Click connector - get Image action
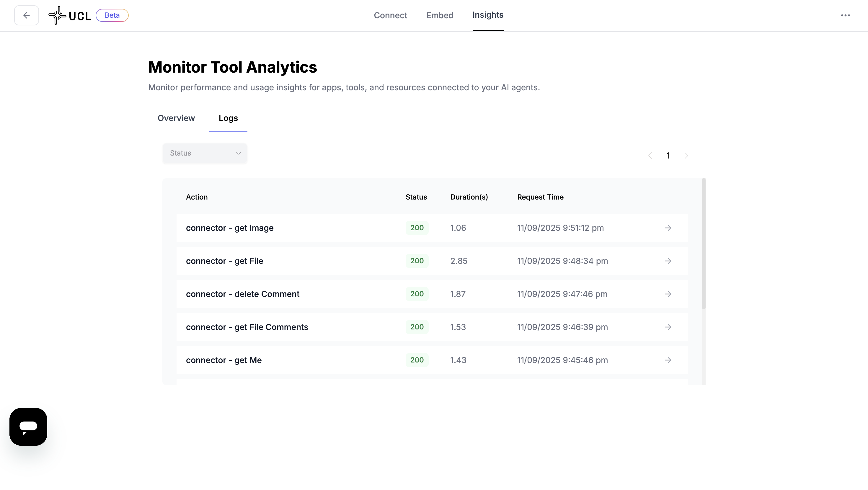Screen dimensions: 868x490 click(229, 228)
